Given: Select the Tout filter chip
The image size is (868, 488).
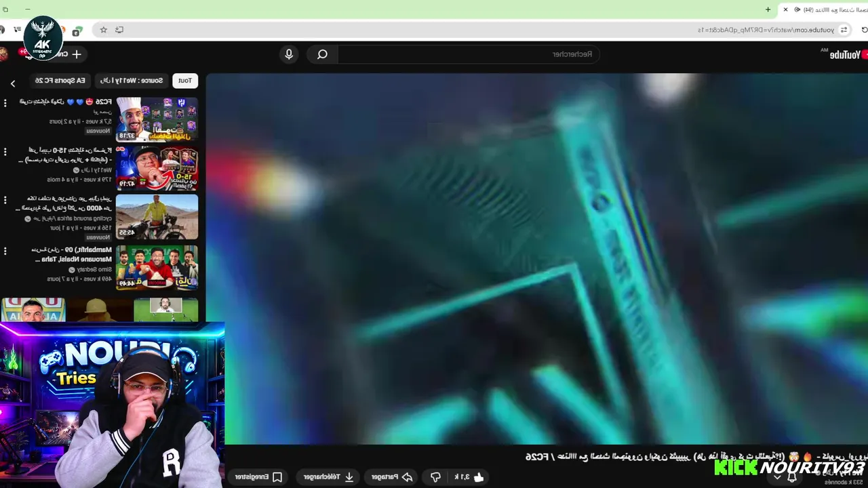Looking at the screenshot, I should point(185,81).
